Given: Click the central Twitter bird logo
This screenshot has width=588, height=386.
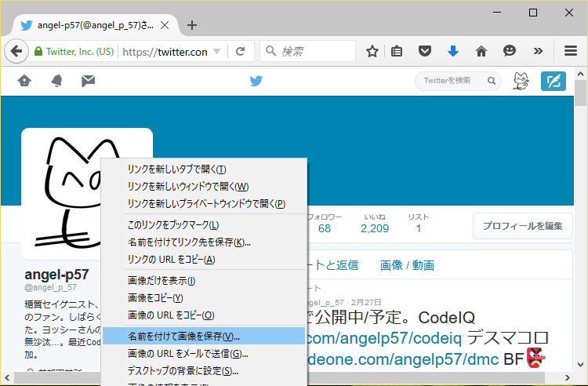Looking at the screenshot, I should 256,81.
